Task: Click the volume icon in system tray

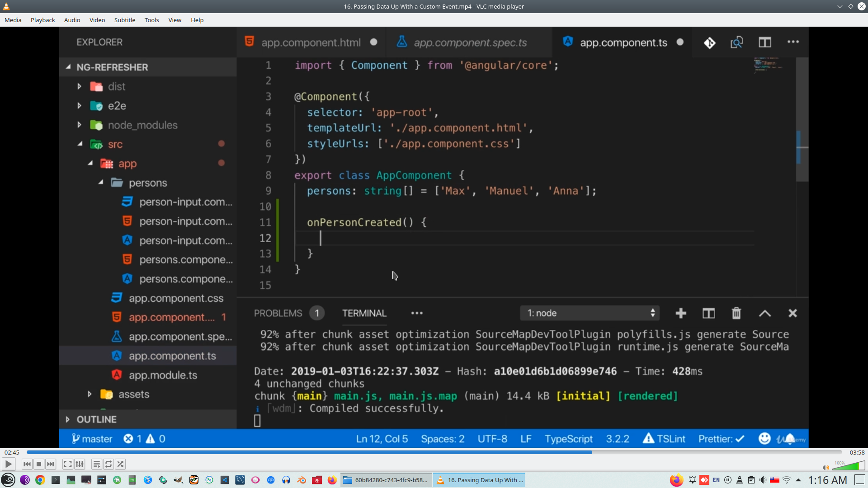Action: [x=763, y=480]
